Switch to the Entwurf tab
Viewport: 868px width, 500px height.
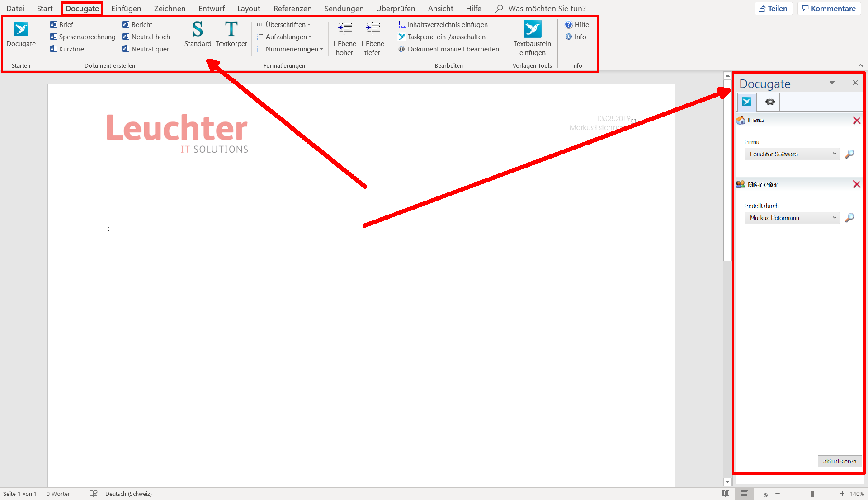(212, 9)
